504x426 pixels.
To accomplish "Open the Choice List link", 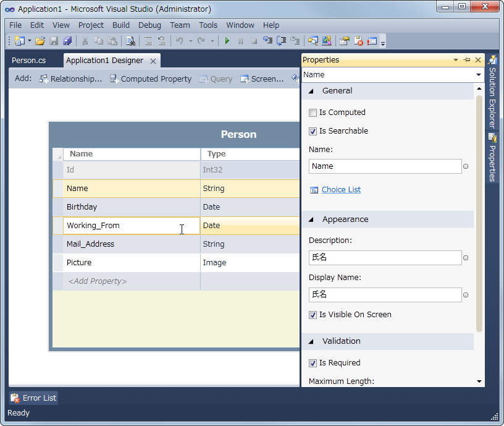I will coord(341,190).
